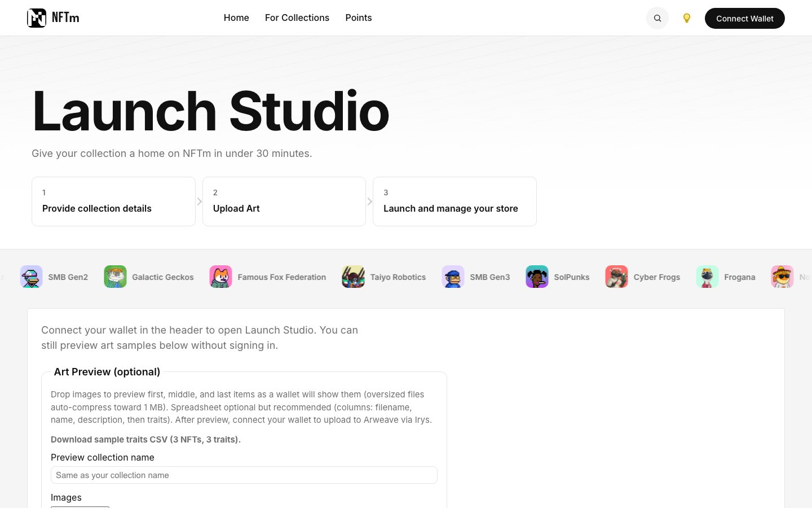Download sample traits CSV link
This screenshot has height=508, width=812.
coord(145,439)
